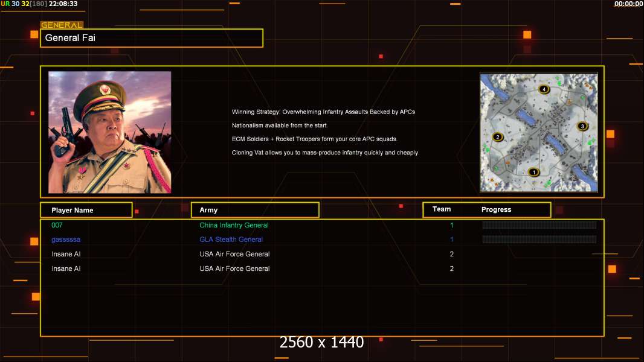The height and width of the screenshot is (362, 644).
Task: Click start position 2 on the minimap
Action: [x=497, y=137]
